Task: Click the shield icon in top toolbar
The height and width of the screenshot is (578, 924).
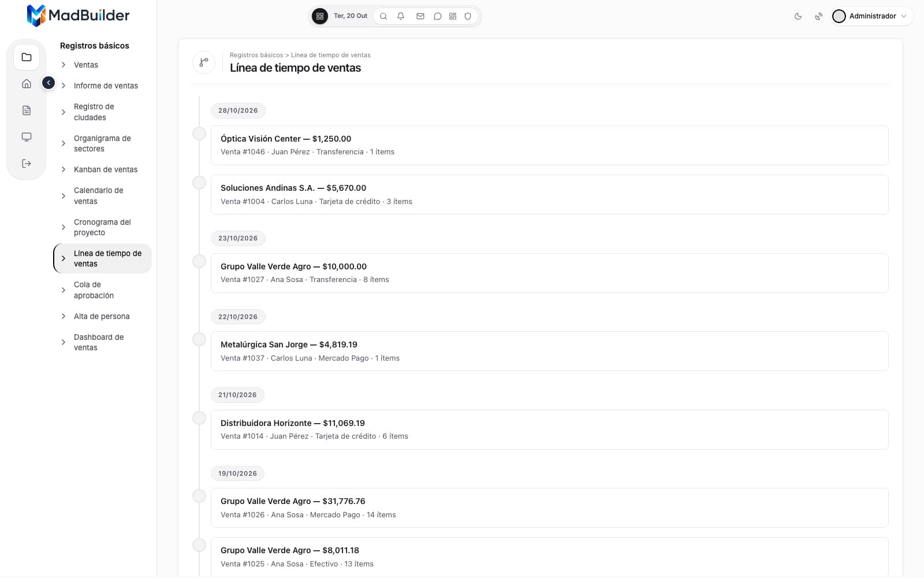Action: [x=468, y=16]
